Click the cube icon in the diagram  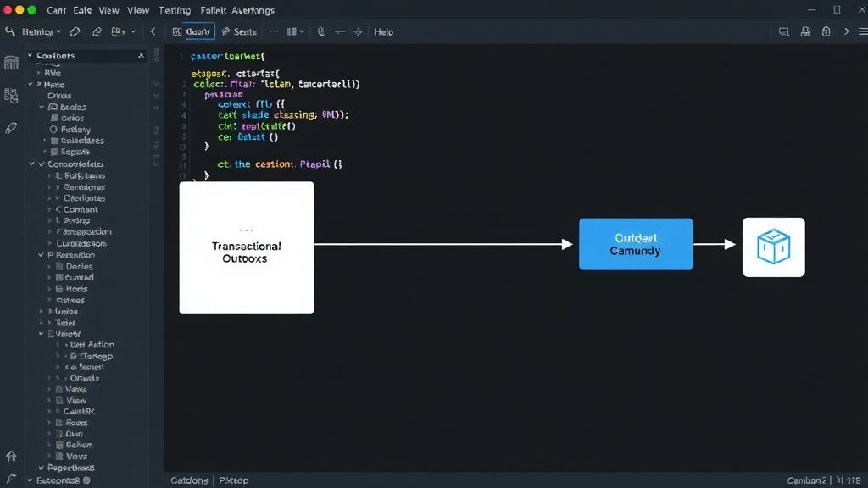pyautogui.click(x=773, y=247)
